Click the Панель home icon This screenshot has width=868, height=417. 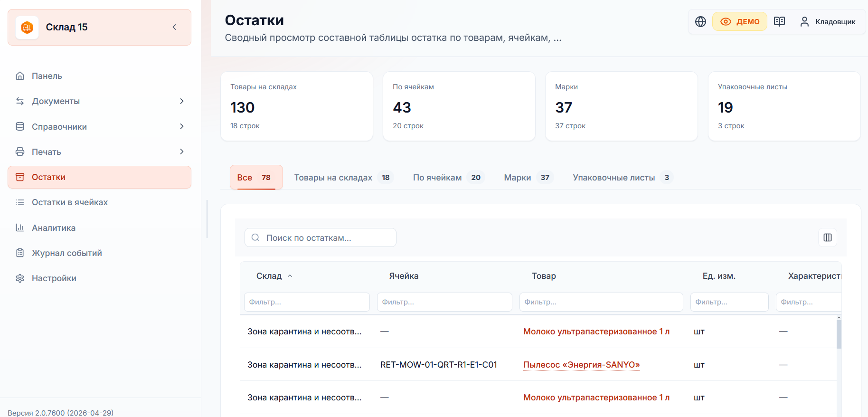pyautogui.click(x=20, y=76)
